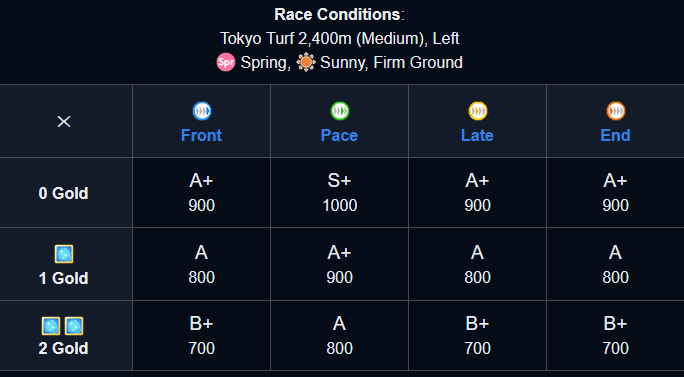
Task: Click the yellow Late strategy icon
Action: tap(478, 111)
